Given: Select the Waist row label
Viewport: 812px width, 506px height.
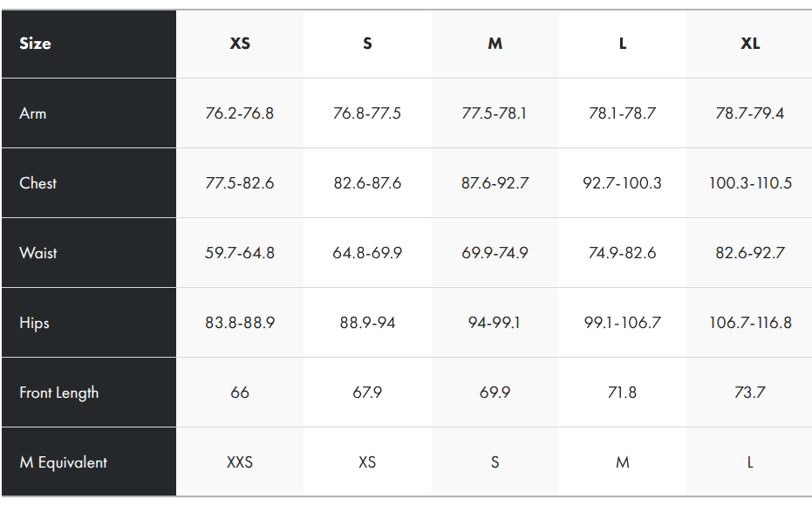Looking at the screenshot, I should (x=38, y=253).
